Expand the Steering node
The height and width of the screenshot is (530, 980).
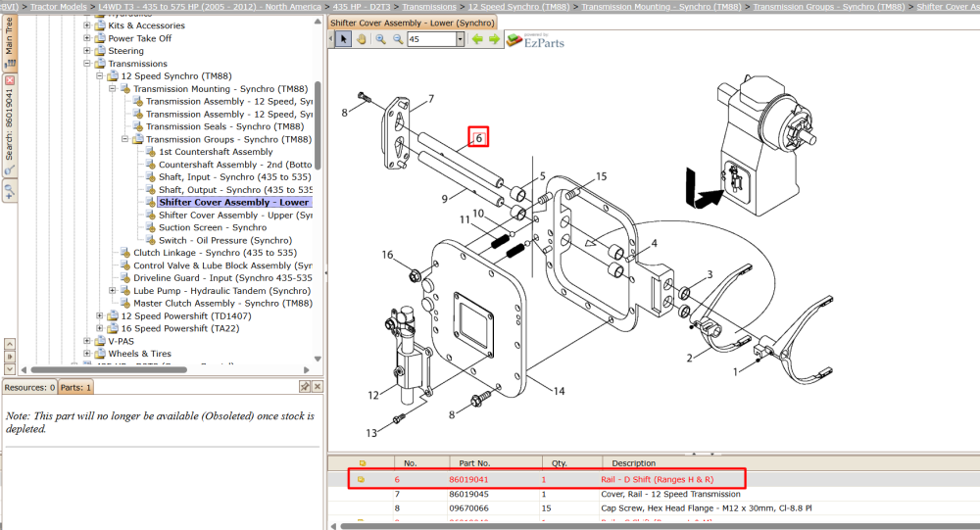[x=87, y=51]
